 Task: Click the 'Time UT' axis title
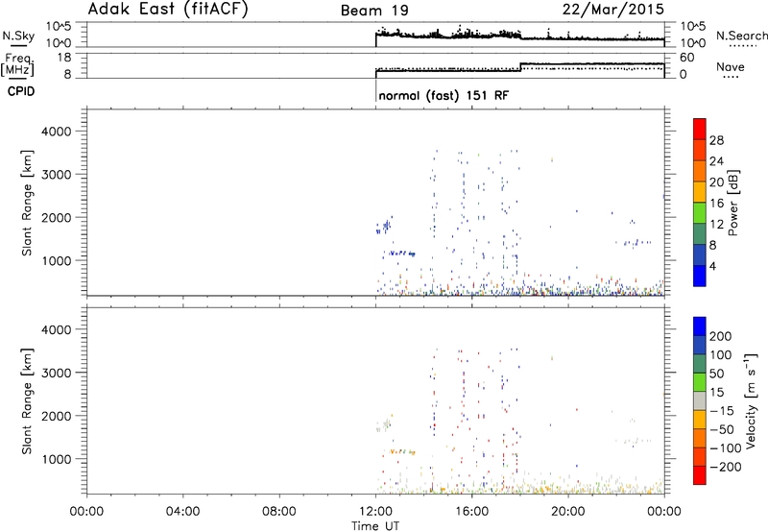click(x=375, y=525)
